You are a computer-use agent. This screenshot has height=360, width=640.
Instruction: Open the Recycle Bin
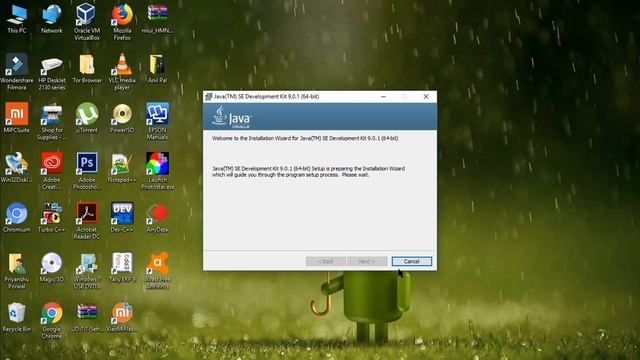pyautogui.click(x=17, y=317)
